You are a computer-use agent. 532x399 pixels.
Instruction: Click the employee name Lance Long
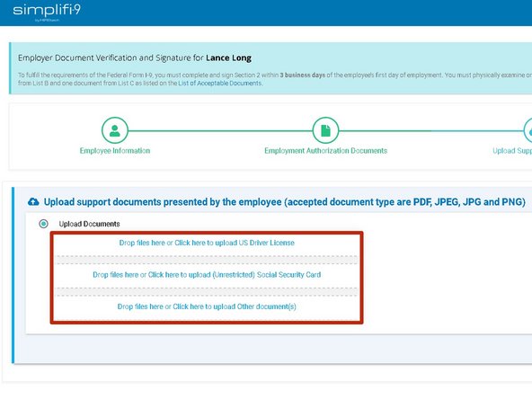click(228, 58)
